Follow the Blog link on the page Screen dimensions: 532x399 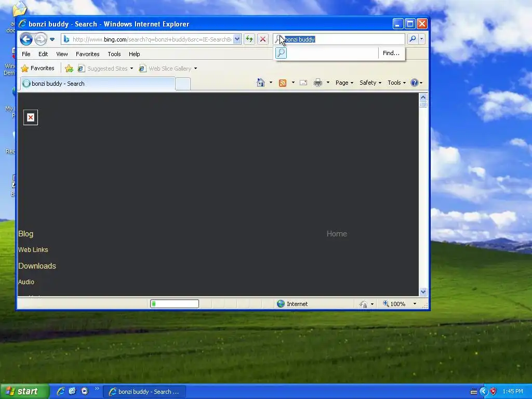26,234
